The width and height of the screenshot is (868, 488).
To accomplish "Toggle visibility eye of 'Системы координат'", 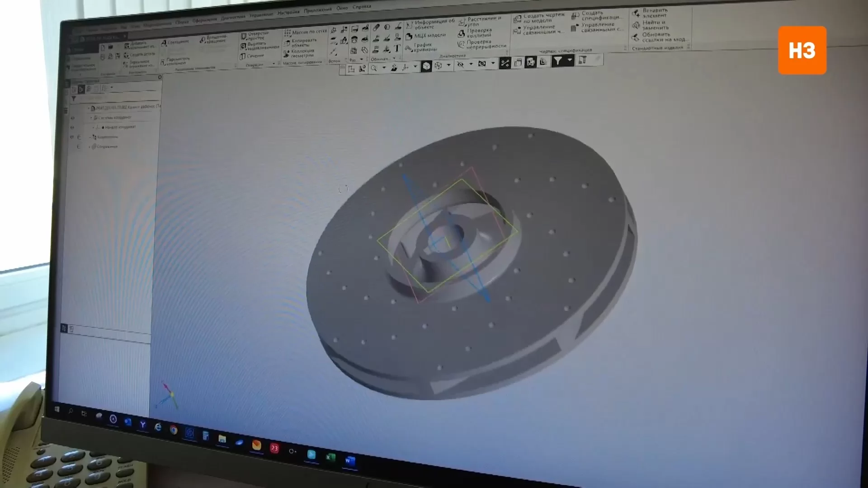I will (72, 118).
